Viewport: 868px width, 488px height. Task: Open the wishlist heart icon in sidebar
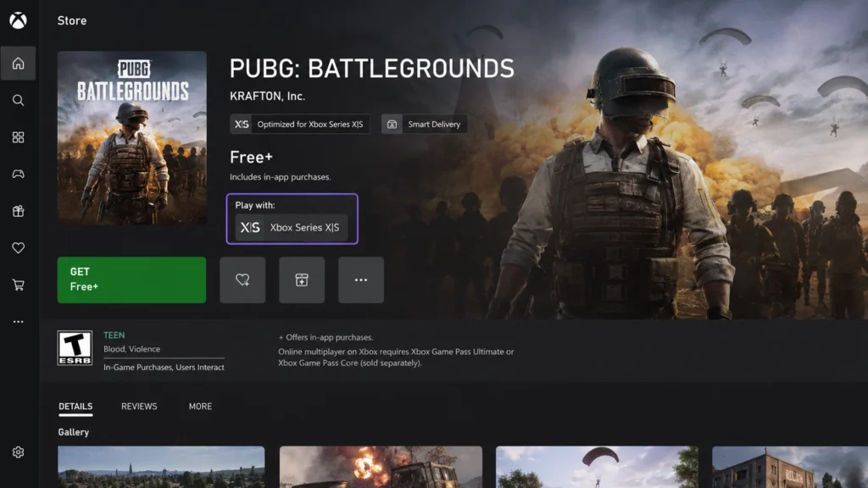(19, 248)
